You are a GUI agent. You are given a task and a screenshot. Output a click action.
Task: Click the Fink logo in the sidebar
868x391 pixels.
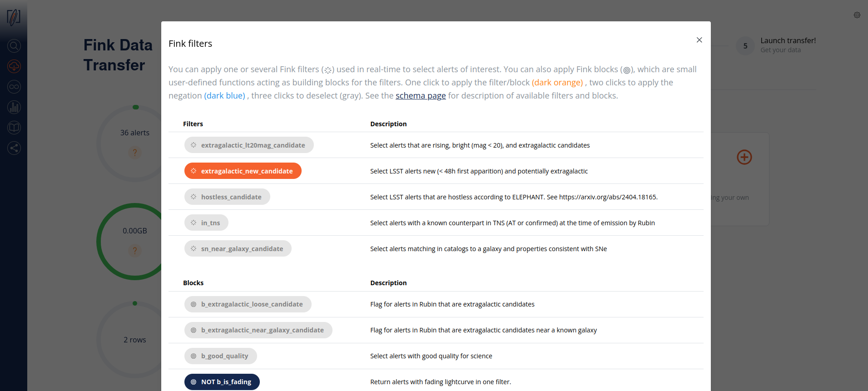[x=14, y=17]
